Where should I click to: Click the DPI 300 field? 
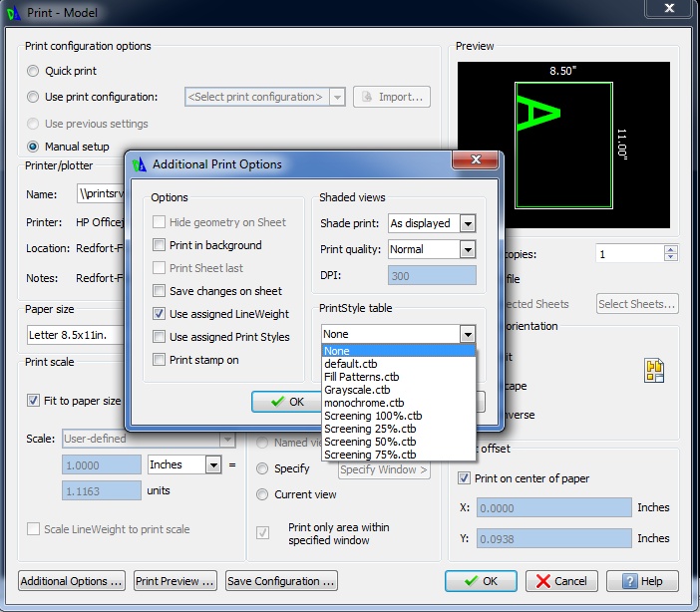pos(432,275)
